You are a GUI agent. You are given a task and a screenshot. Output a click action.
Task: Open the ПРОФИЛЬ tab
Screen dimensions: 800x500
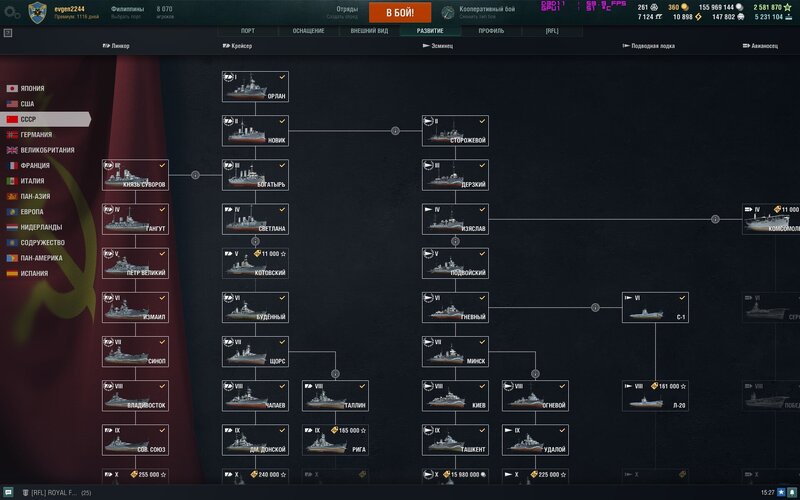(x=491, y=31)
